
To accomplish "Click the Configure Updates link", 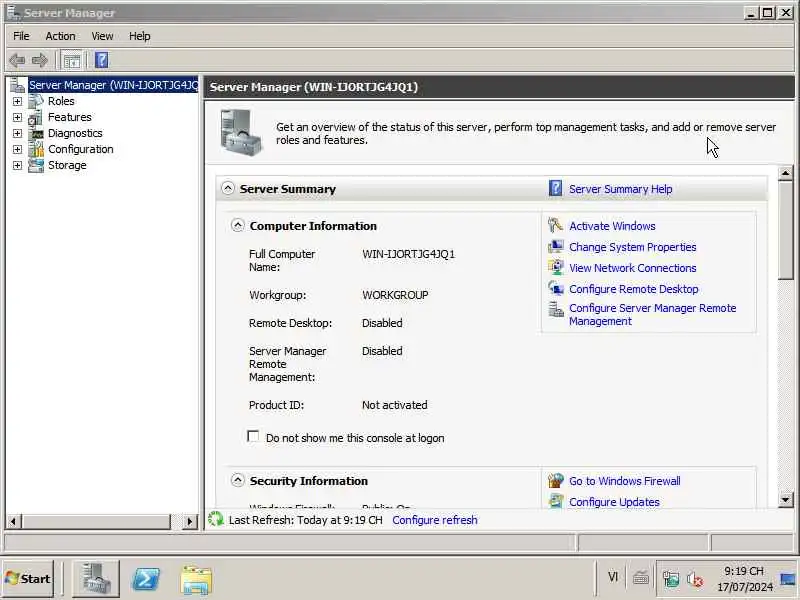I will (x=614, y=502).
